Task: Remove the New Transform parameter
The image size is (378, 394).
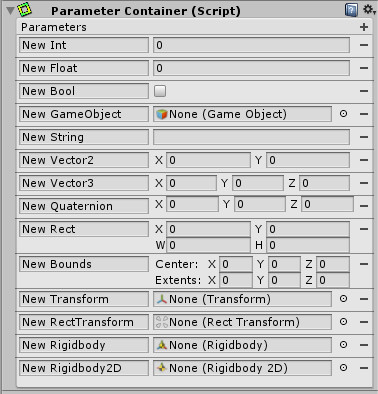Action: 364,299
